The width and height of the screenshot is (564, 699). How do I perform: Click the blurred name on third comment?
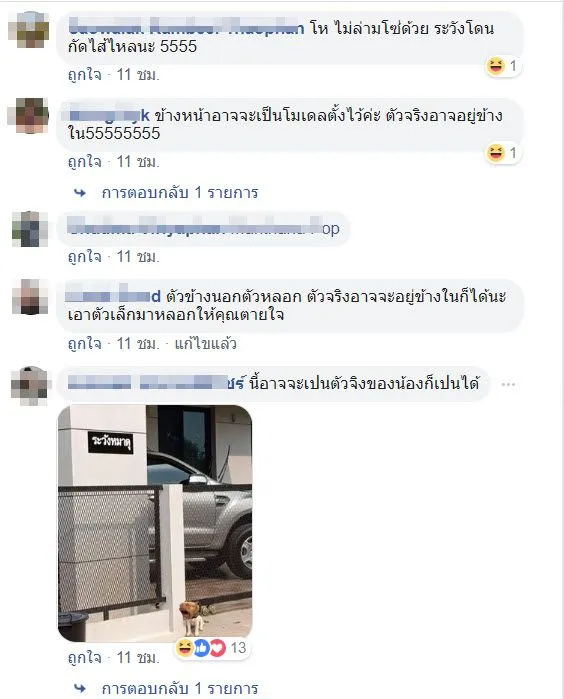coord(205,229)
